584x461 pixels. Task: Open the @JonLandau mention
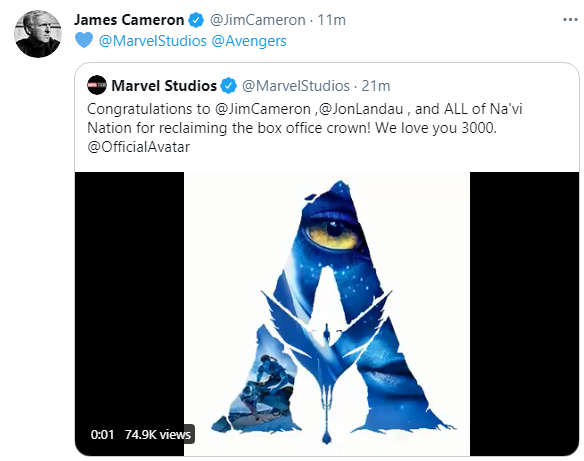click(x=359, y=109)
